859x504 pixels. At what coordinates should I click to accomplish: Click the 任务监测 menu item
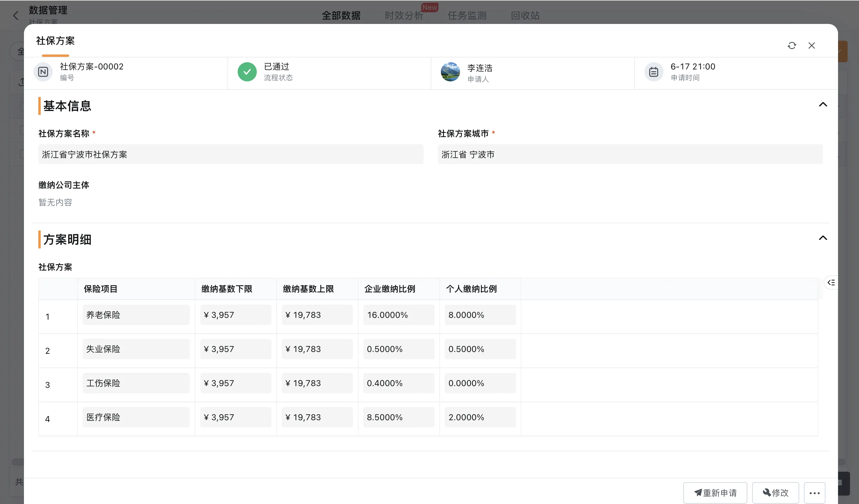click(x=467, y=16)
